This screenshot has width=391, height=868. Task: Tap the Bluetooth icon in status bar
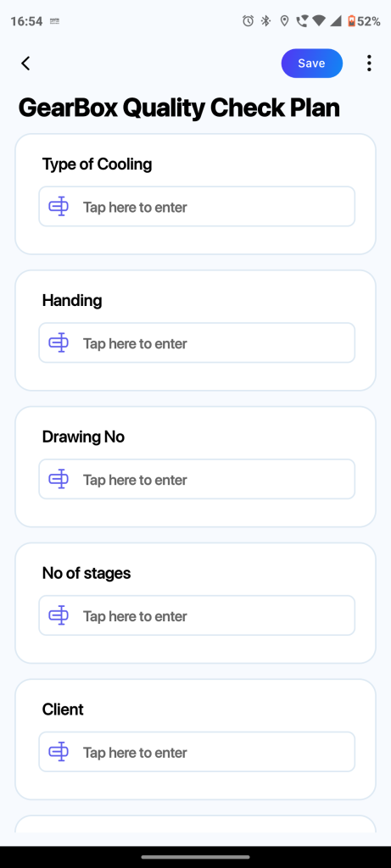coord(265,21)
